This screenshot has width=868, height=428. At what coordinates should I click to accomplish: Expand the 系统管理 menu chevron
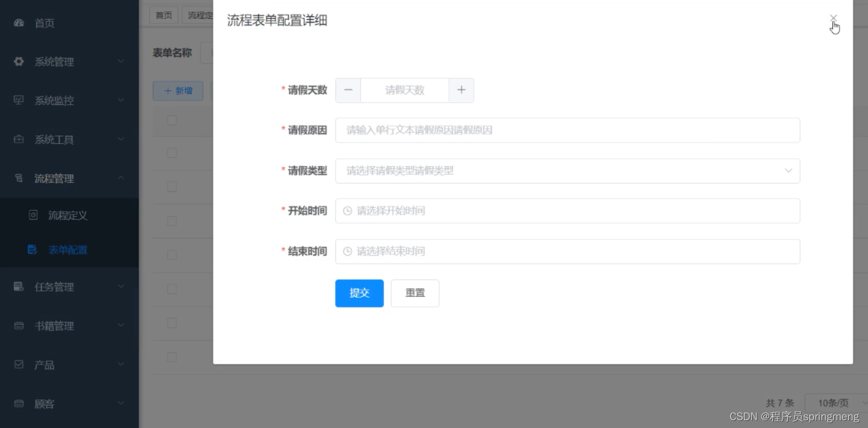121,62
